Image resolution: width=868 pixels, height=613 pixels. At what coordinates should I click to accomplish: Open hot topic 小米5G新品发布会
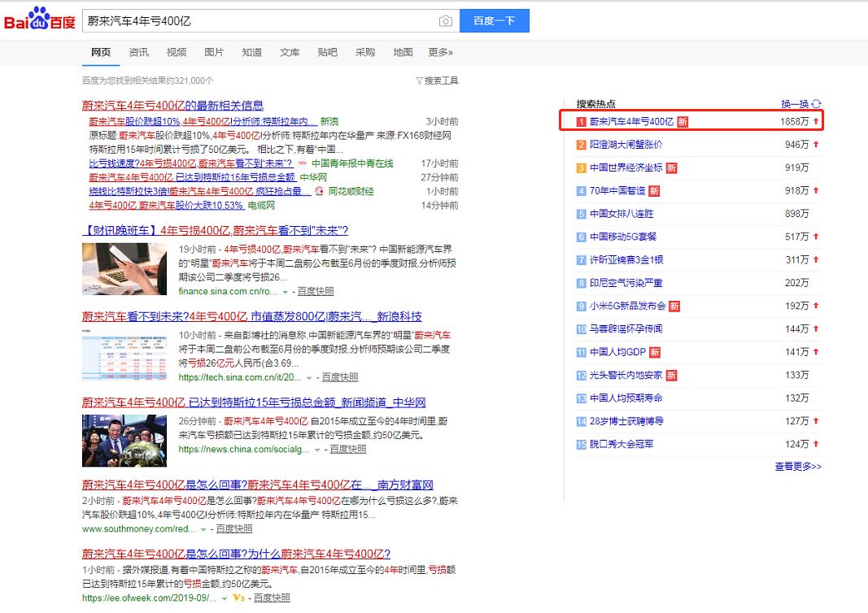pos(627,306)
